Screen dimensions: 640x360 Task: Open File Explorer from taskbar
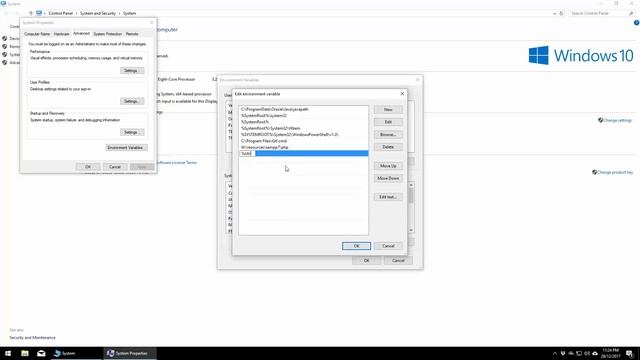pos(25,353)
